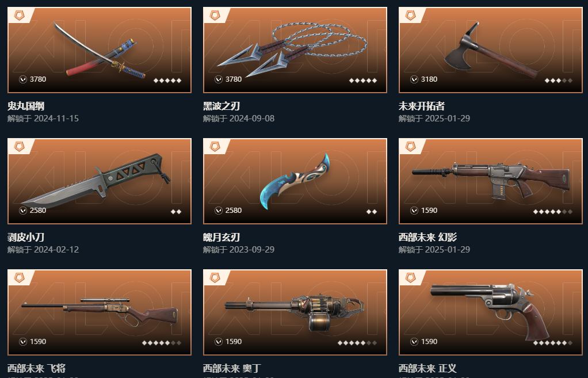Image resolution: width=588 pixels, height=378 pixels.
Task: Open the 西部未来 幻影 rifle card
Action: tap(491, 181)
